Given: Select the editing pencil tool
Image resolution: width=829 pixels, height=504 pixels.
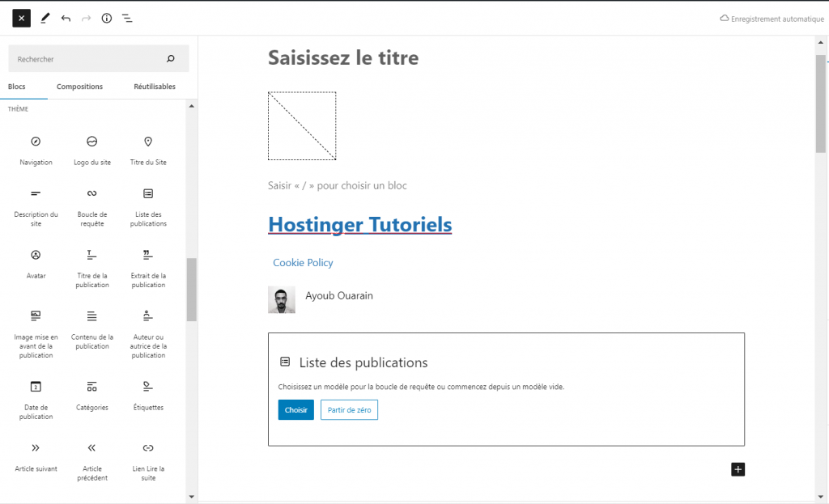Looking at the screenshot, I should coord(45,17).
